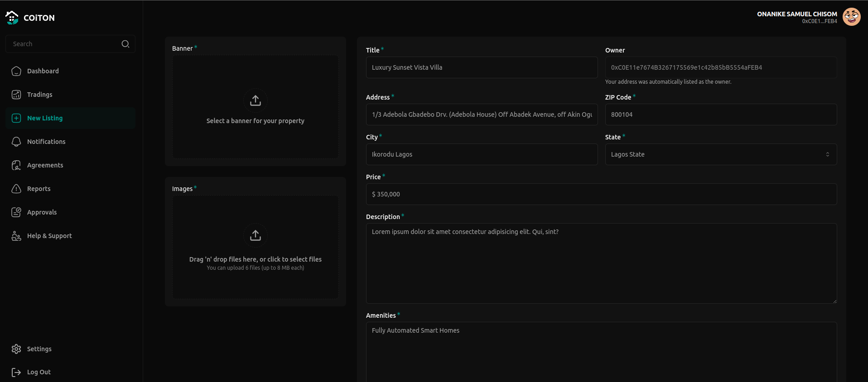The image size is (868, 382).
Task: Click the Settings gear icon
Action: [16, 349]
